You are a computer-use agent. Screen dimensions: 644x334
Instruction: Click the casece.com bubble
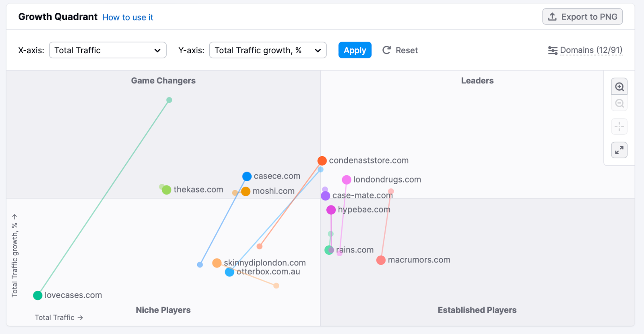coord(247,176)
